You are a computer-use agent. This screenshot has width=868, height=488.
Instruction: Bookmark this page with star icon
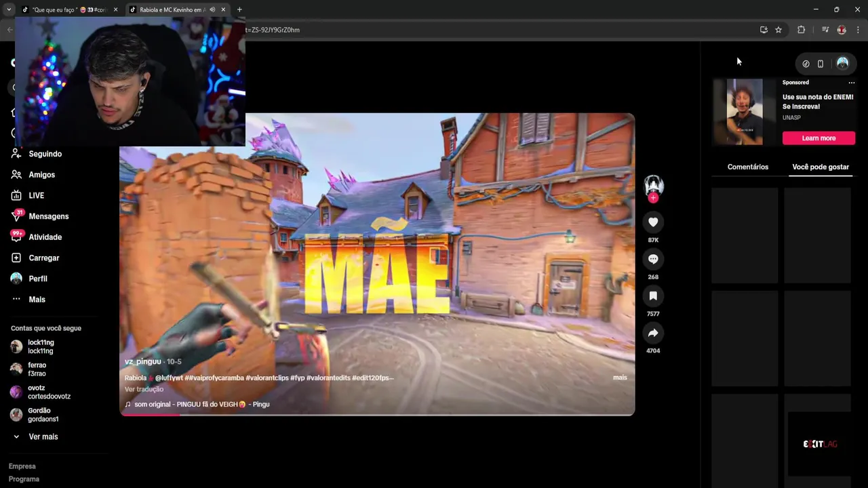(778, 30)
